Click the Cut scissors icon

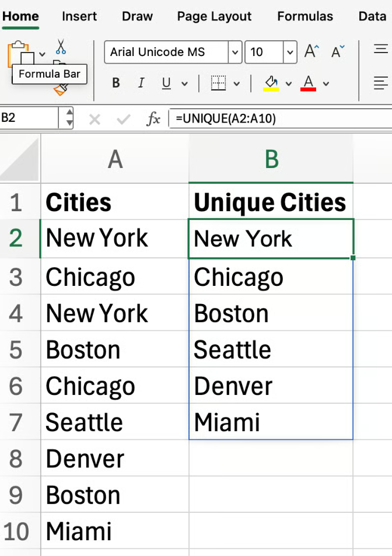click(61, 47)
